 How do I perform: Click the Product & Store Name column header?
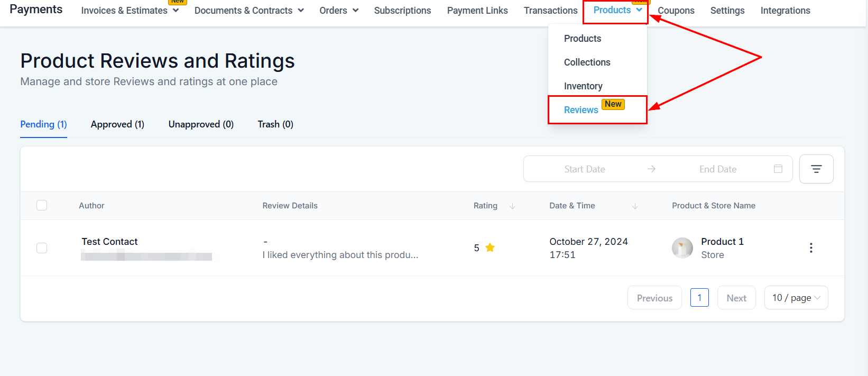click(714, 206)
